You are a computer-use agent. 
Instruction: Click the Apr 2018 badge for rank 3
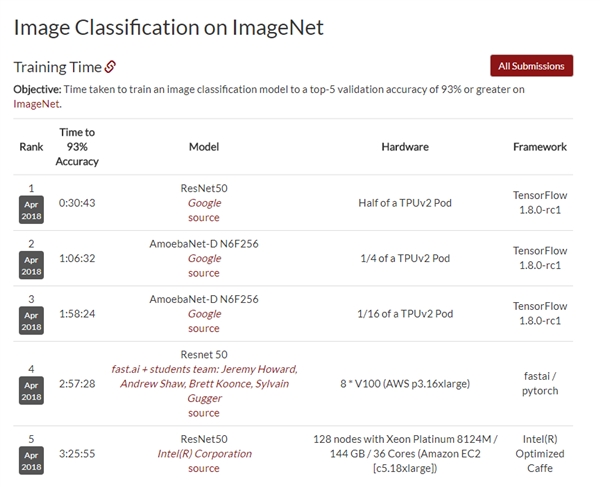click(x=32, y=320)
